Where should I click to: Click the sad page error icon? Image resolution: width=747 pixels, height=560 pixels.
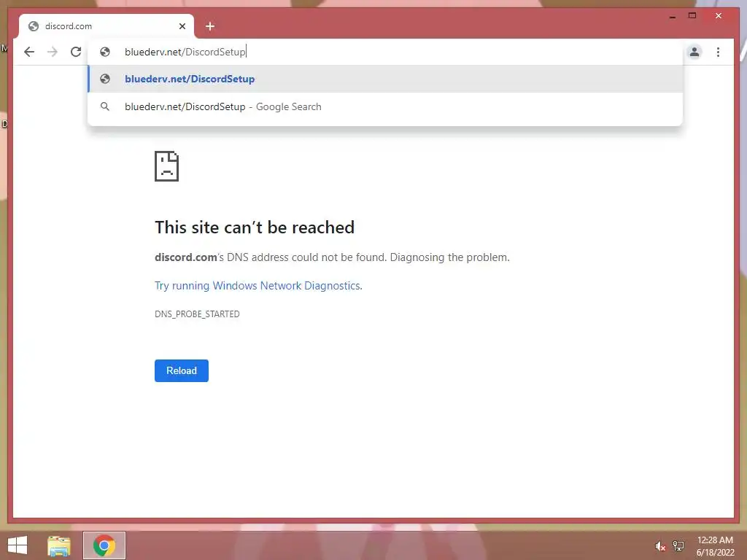[167, 166]
